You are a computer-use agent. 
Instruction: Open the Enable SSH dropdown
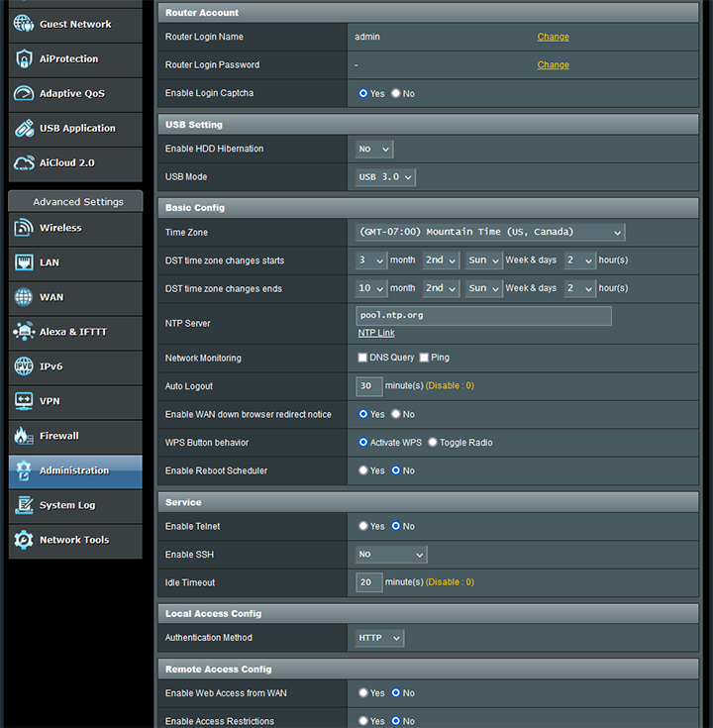[x=391, y=555]
